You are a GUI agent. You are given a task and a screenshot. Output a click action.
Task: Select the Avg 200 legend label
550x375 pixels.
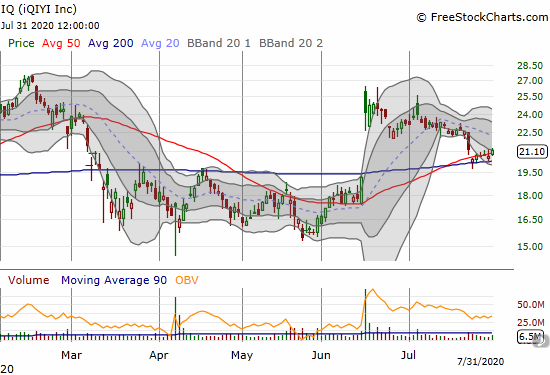(x=110, y=43)
